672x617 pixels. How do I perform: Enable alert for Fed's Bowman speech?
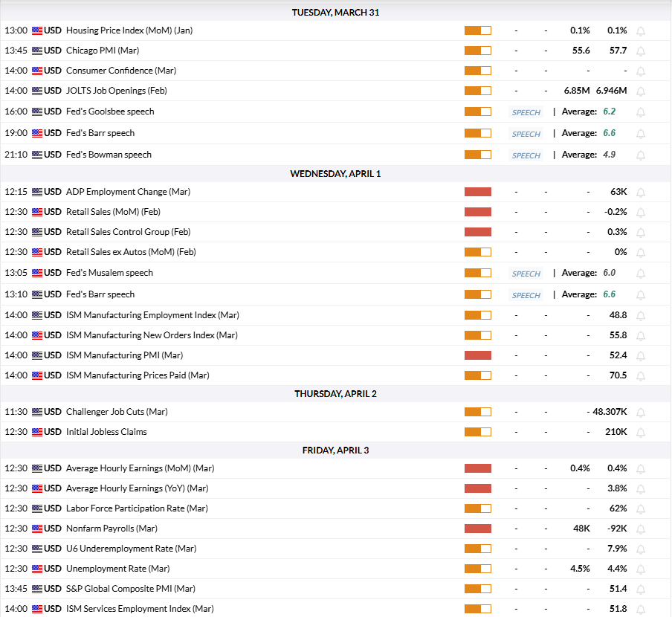pos(640,155)
